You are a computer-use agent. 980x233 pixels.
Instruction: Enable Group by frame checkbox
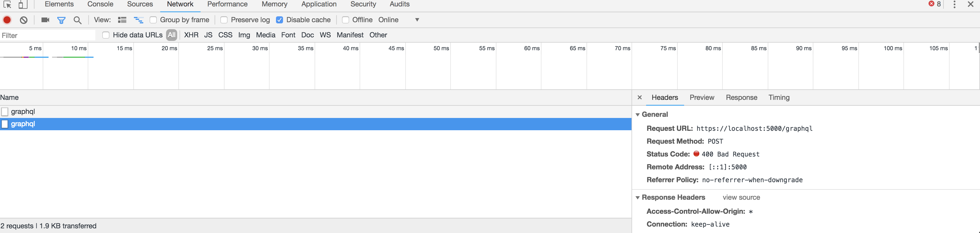pyautogui.click(x=153, y=20)
